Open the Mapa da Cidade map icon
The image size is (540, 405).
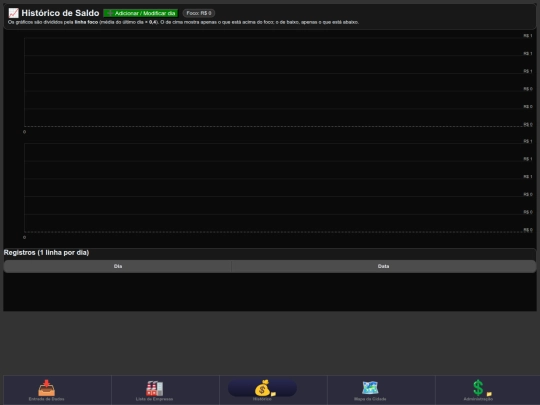370,388
